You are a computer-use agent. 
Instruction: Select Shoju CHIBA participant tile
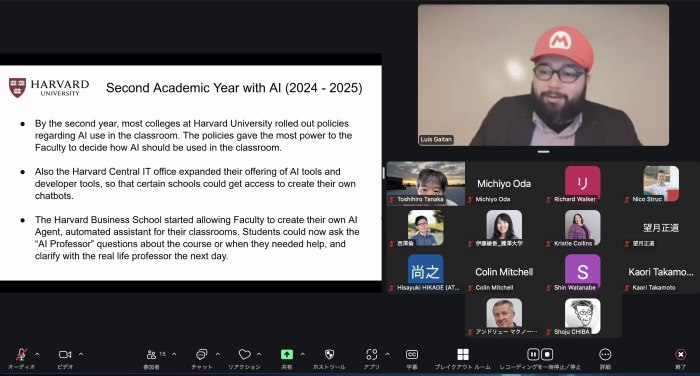click(x=582, y=316)
